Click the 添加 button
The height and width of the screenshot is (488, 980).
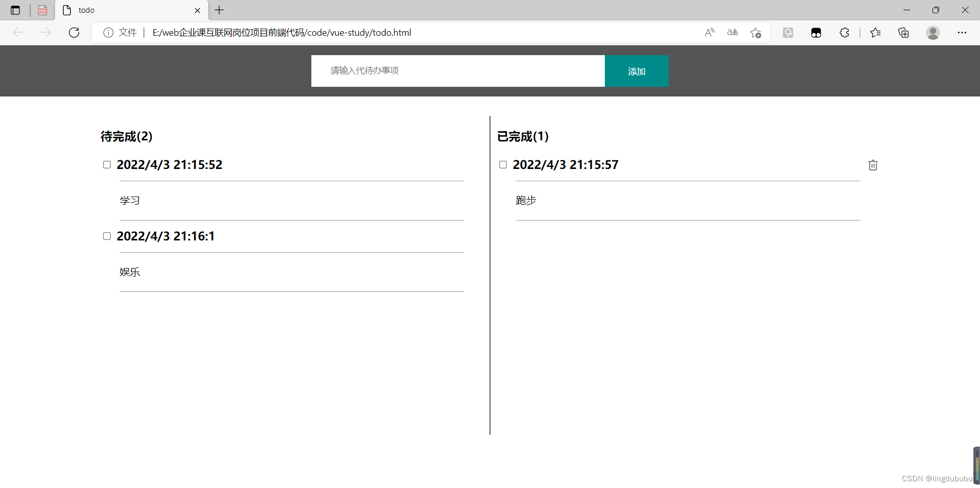pyautogui.click(x=636, y=71)
